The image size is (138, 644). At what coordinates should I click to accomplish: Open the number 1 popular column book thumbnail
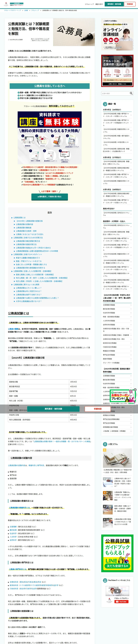pyautogui.click(x=117, y=458)
